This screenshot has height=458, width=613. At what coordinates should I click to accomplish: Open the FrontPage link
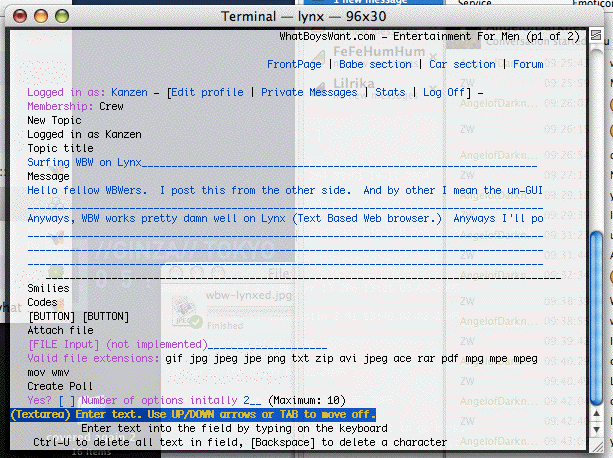[294, 64]
